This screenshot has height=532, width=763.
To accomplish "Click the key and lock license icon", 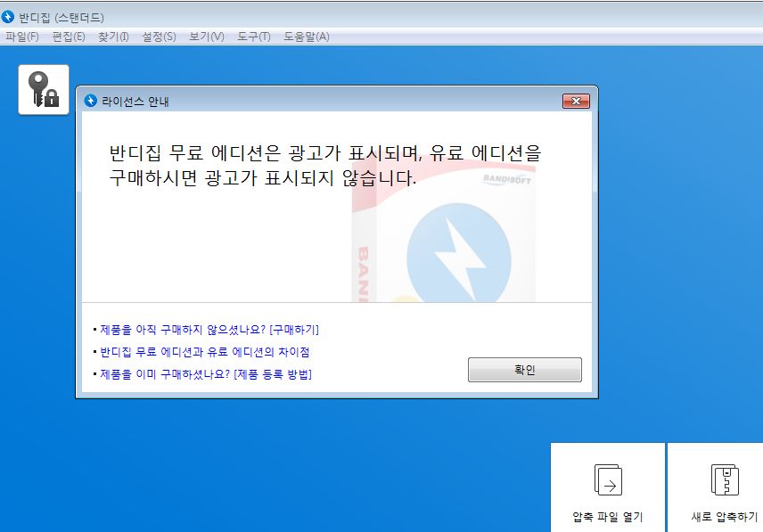I will coord(44,89).
